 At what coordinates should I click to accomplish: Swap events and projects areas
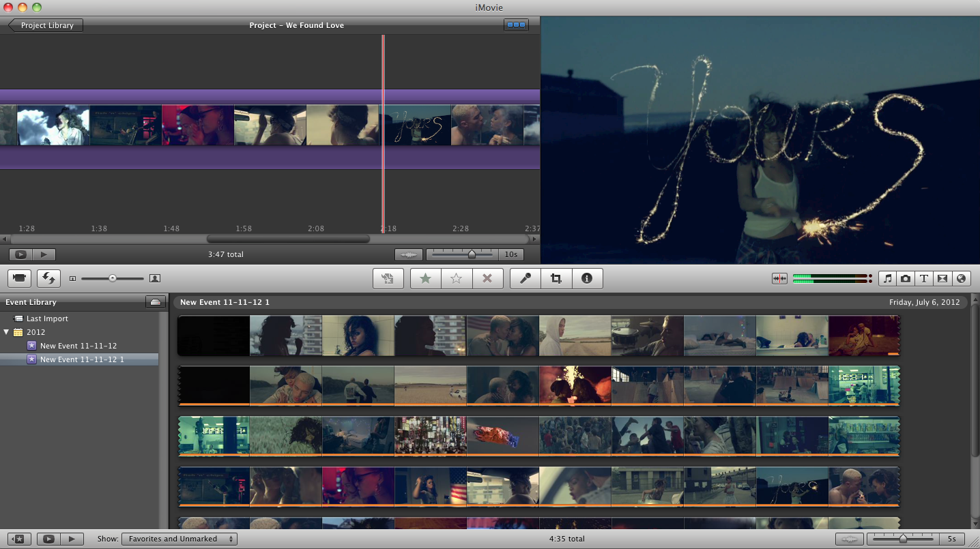[48, 278]
